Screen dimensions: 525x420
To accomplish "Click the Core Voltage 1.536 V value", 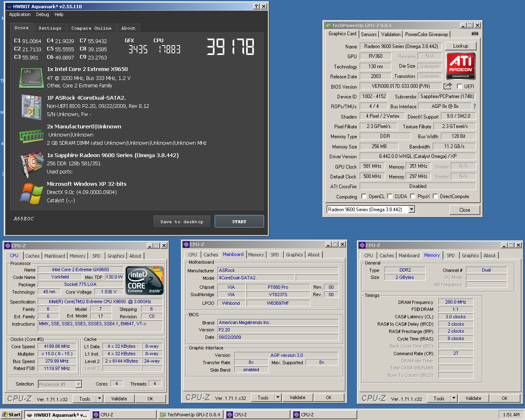I will coord(109,292).
